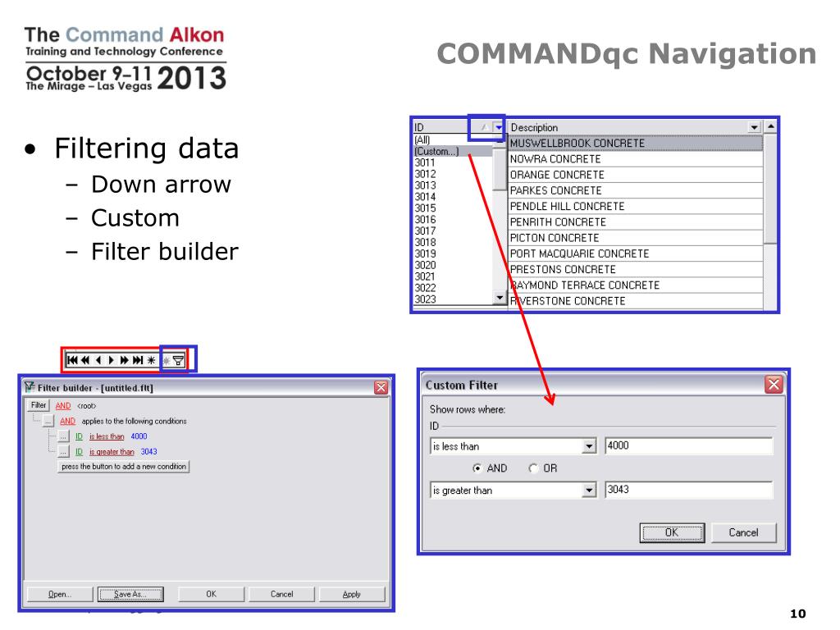Open the ID column filter dropdown arrow
Image resolution: width=840 pixels, height=630 pixels.
tap(499, 127)
